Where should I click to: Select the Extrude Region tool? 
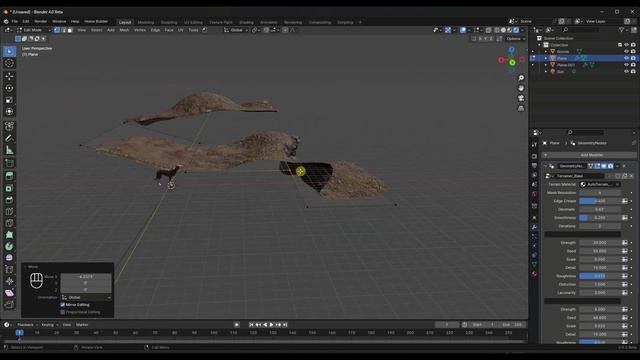tap(9, 176)
